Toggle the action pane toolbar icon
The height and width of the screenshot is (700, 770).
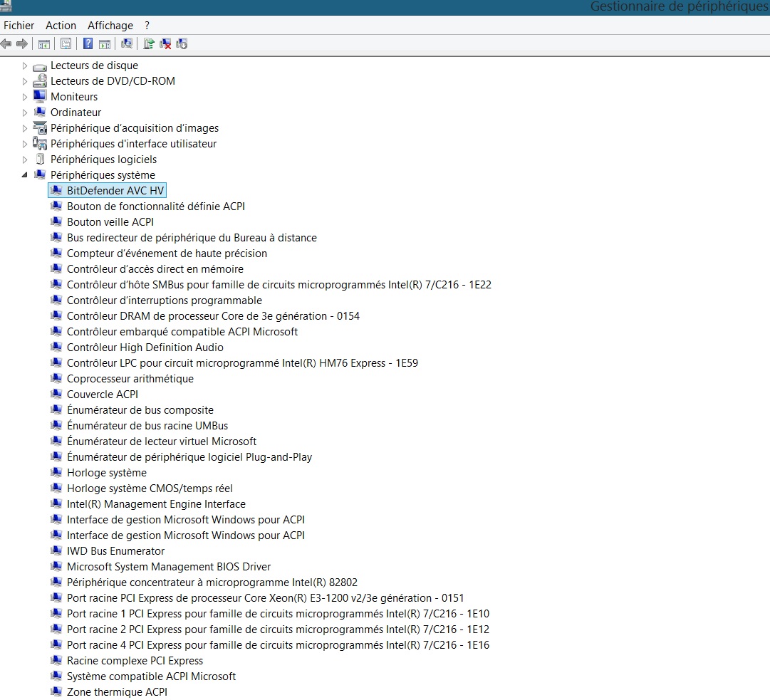click(105, 44)
